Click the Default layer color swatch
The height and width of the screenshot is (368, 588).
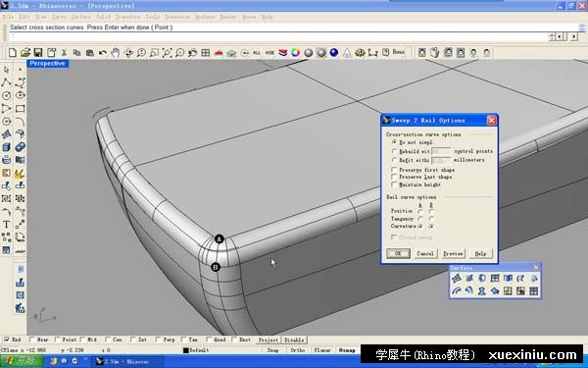(185, 350)
